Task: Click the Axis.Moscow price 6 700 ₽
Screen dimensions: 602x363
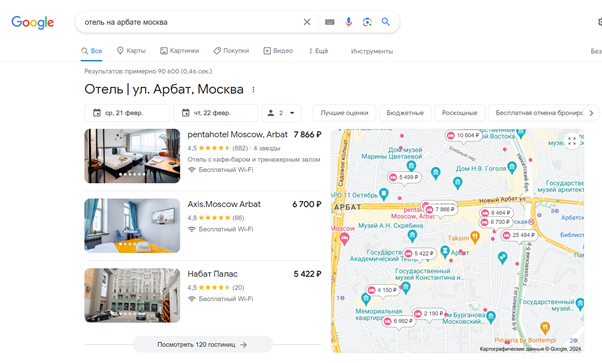Action: [307, 204]
